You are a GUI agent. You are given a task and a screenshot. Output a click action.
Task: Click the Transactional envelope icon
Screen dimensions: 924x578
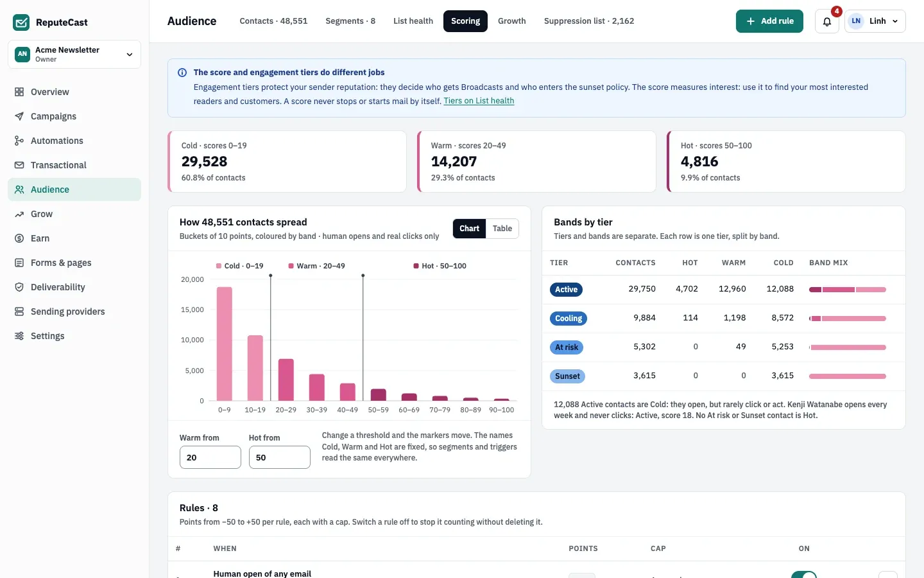(19, 165)
